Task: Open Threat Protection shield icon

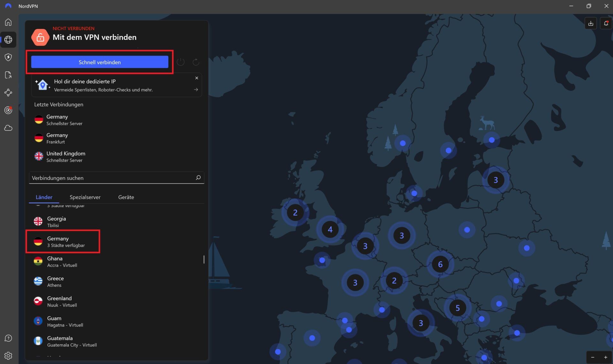Action: point(8,57)
